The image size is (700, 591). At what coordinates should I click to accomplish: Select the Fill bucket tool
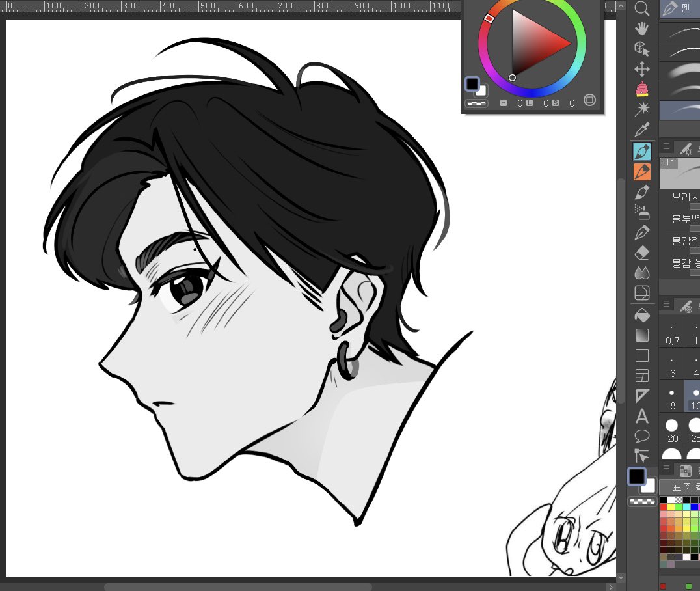click(x=641, y=315)
